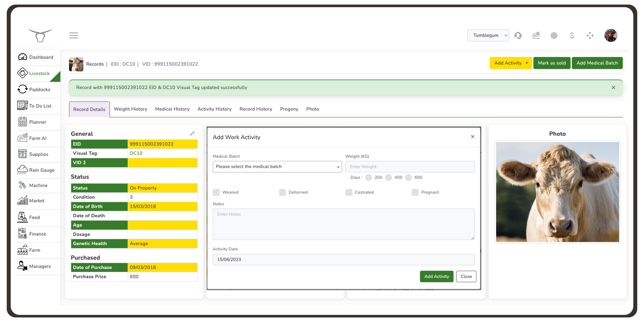
Task: Click the dollar pricing icon
Action: click(x=572, y=35)
